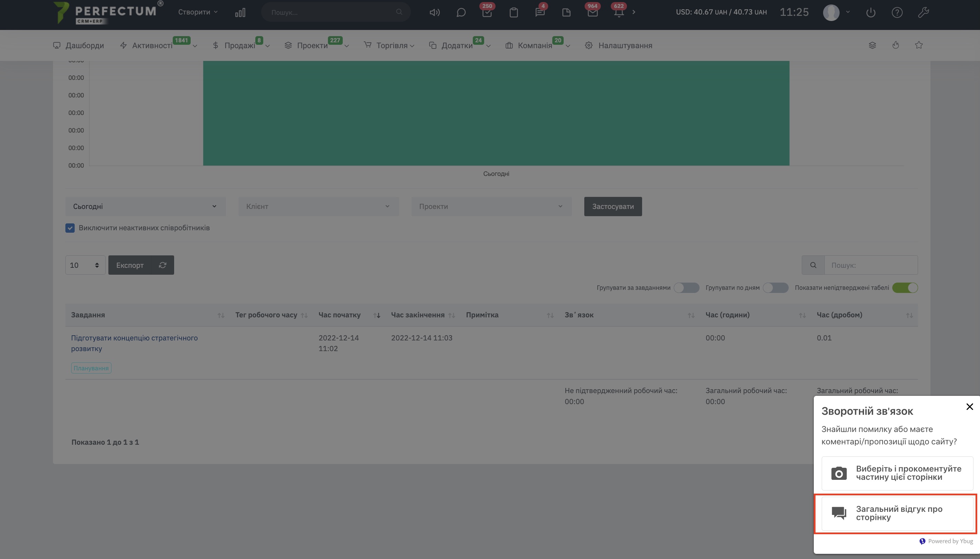Toggle 'Групувати за завданнями' switch
980x559 pixels.
(x=686, y=287)
